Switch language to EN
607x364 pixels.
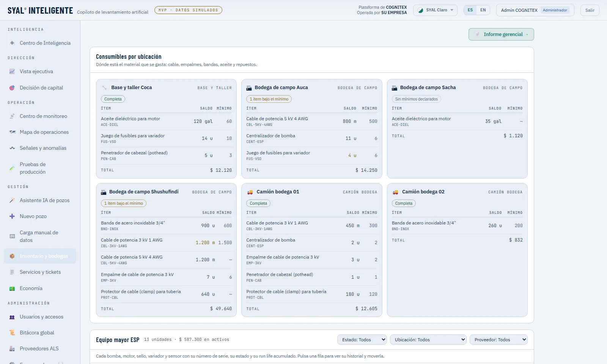click(x=483, y=10)
